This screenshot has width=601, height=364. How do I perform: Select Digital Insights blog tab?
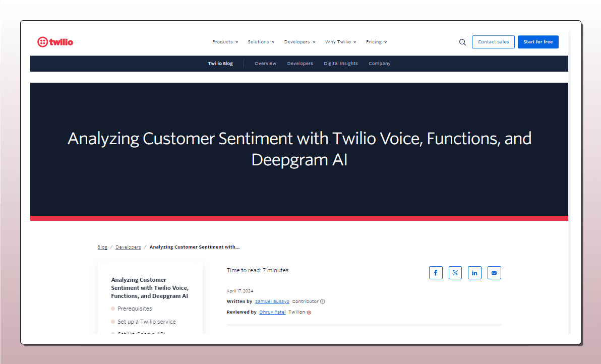pos(340,64)
